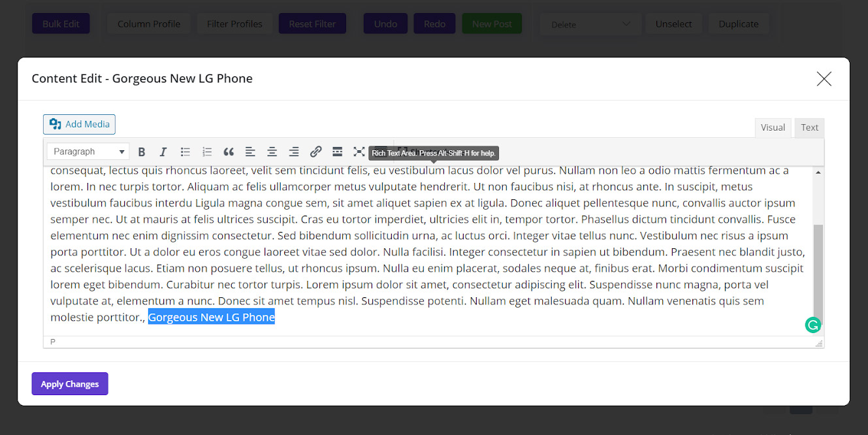The image size is (868, 435).
Task: Insert or edit a link
Action: pyautogui.click(x=315, y=152)
